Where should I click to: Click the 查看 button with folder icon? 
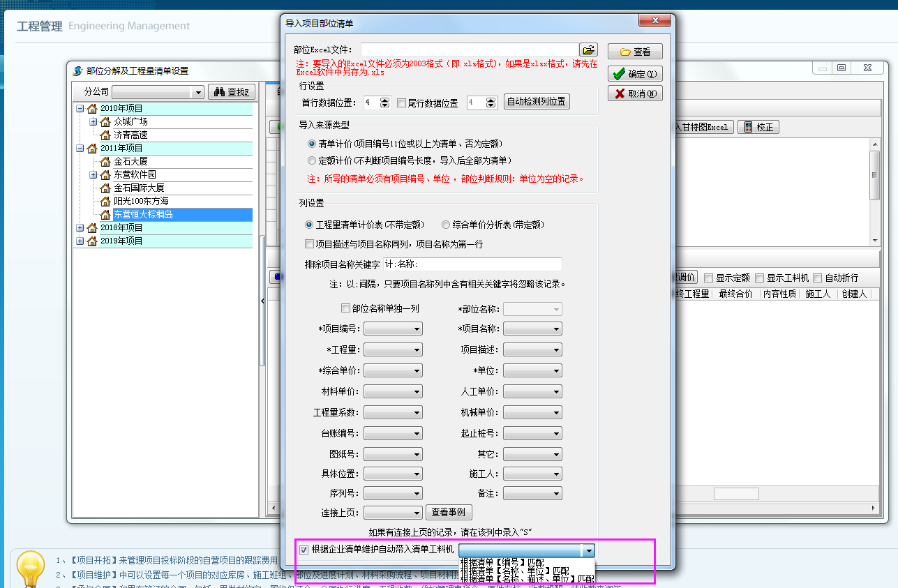click(634, 52)
